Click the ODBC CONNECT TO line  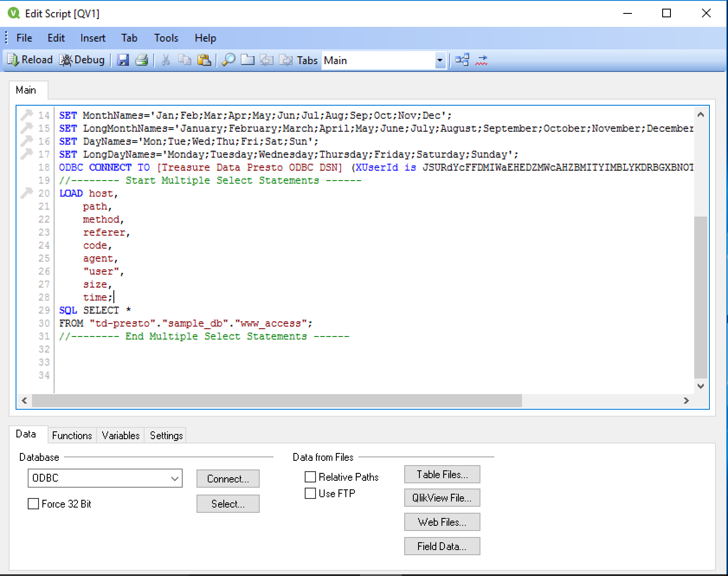click(x=376, y=167)
